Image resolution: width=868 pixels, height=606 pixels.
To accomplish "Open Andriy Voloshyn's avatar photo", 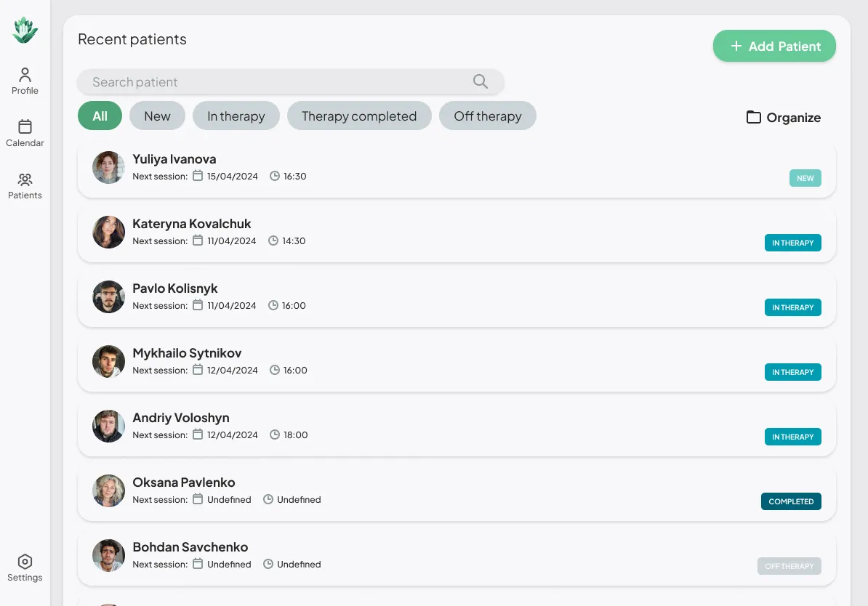I will [x=108, y=426].
